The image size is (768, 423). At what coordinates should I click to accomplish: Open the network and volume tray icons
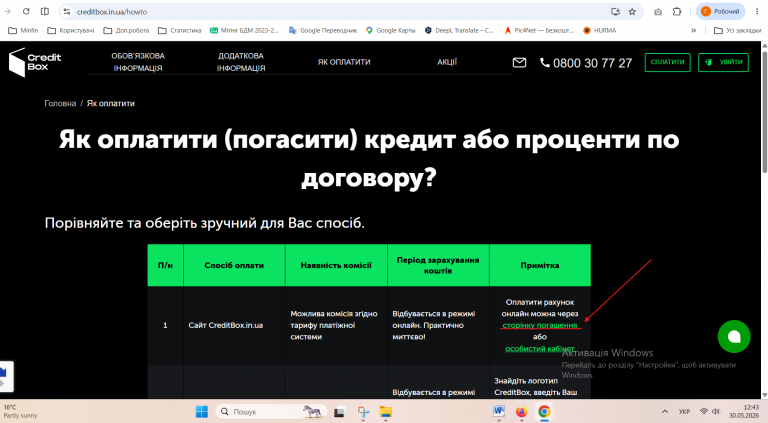[x=709, y=412]
